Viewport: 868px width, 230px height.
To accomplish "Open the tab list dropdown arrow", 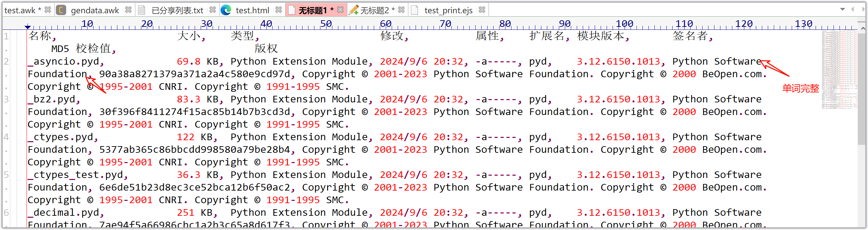I will point(842,9).
